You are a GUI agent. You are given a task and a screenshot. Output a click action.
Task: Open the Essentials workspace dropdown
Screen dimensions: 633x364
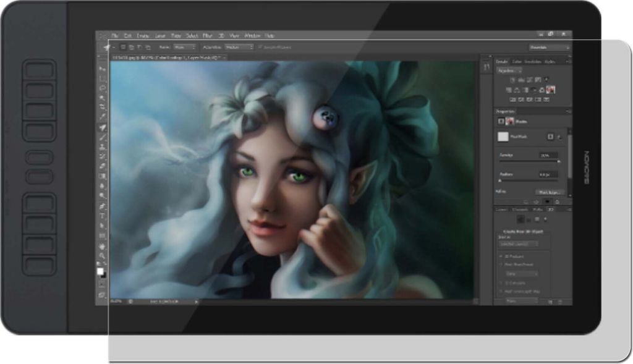549,48
